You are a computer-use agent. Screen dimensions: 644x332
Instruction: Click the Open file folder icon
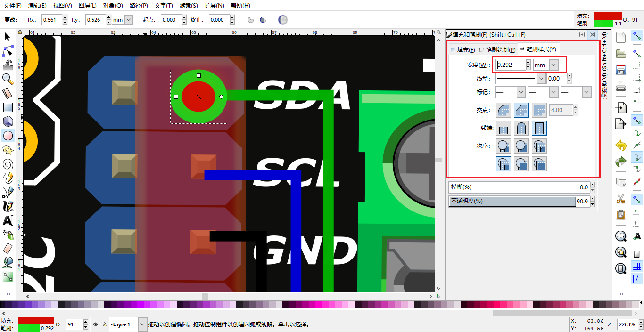621,53
